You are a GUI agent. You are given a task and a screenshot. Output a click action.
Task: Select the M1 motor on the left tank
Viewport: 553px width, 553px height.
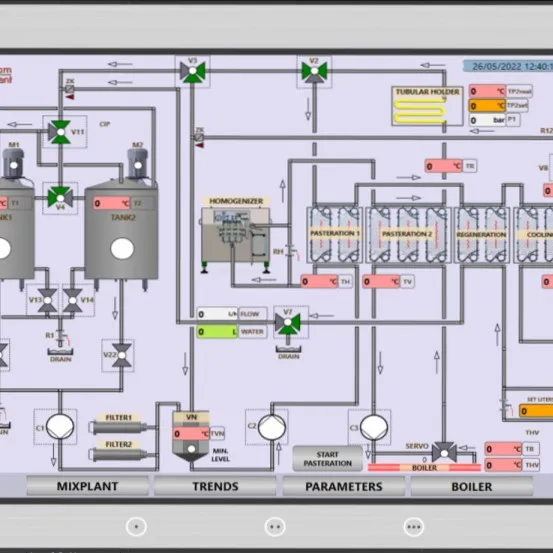pos(13,164)
